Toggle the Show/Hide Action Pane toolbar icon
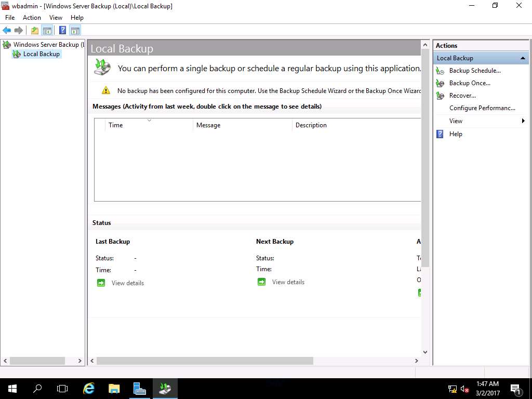The width and height of the screenshot is (532, 399). tap(75, 31)
